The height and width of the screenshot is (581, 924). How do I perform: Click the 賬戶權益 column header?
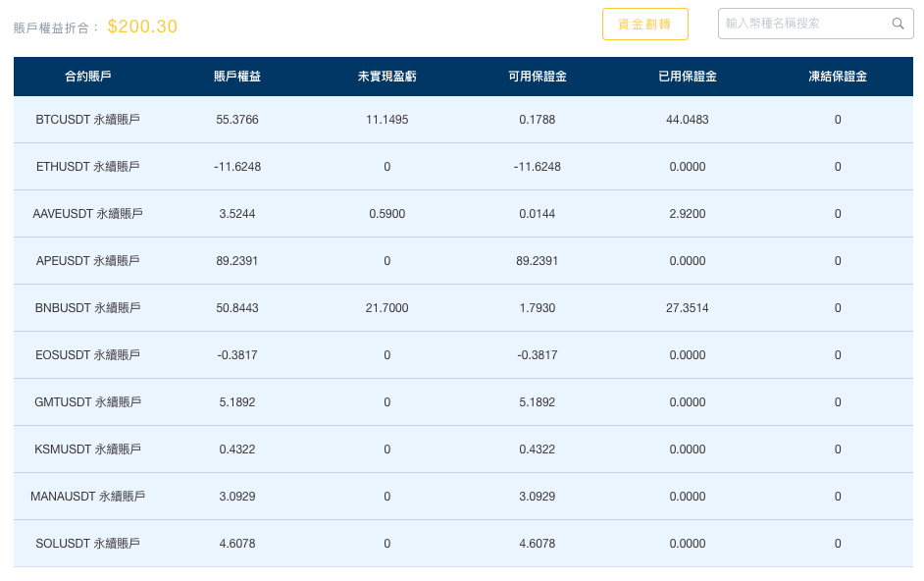(237, 77)
